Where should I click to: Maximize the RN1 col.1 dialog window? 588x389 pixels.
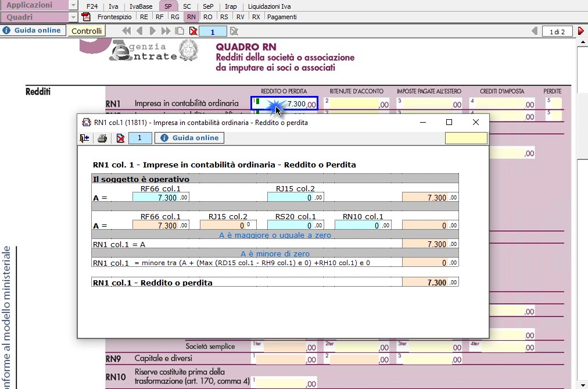click(x=449, y=122)
